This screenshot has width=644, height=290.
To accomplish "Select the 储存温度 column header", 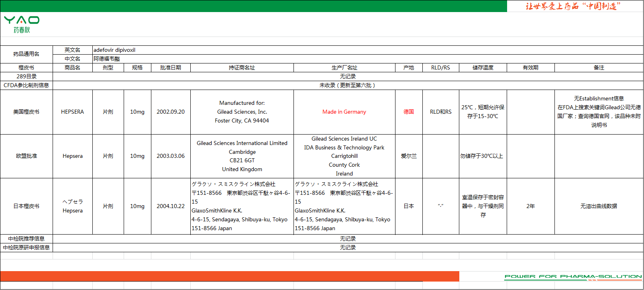I will pos(483,68).
